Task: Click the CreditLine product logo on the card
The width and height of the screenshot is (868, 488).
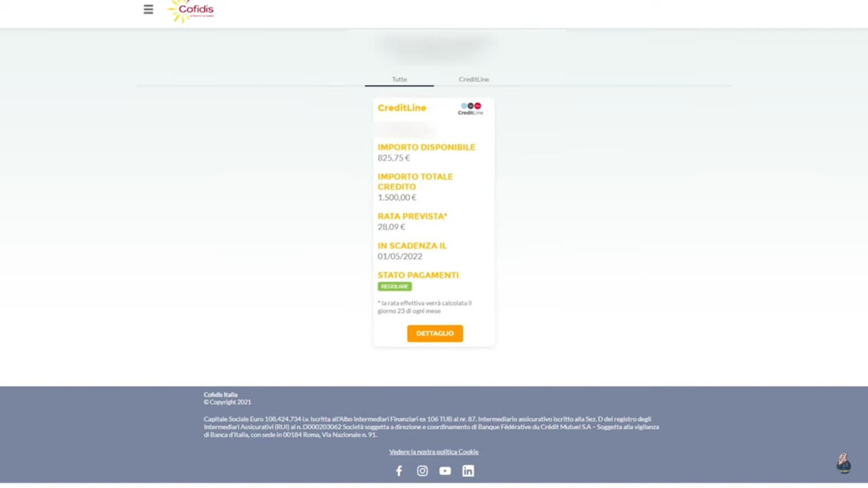Action: 470,108
